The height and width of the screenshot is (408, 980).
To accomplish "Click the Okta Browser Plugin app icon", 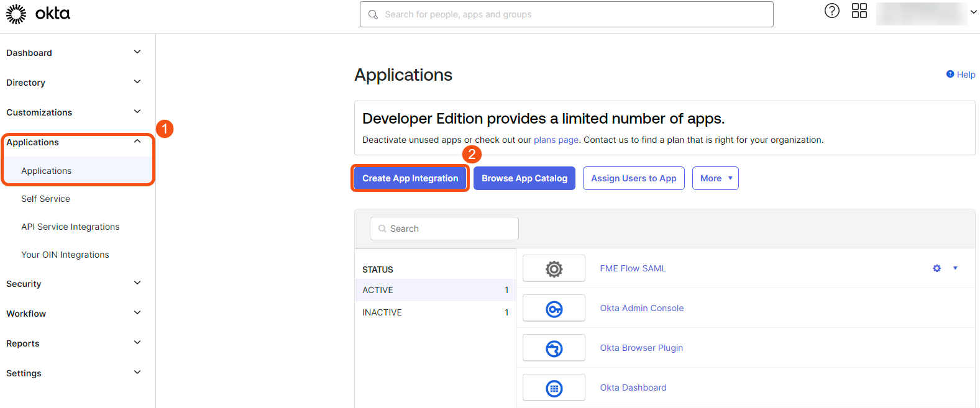I will click(x=554, y=348).
